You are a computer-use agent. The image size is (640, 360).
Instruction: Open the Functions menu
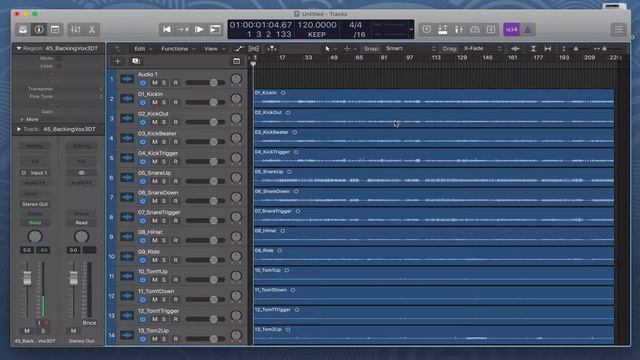pyautogui.click(x=178, y=49)
